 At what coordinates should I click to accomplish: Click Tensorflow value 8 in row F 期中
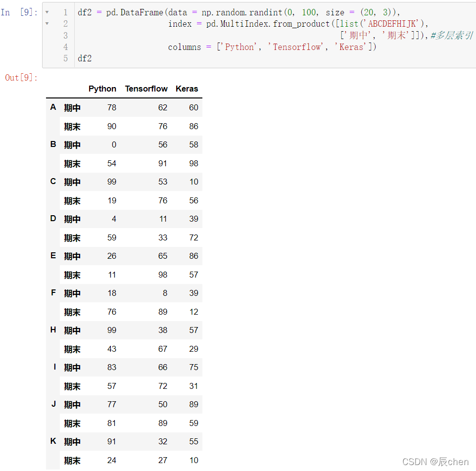click(x=165, y=293)
